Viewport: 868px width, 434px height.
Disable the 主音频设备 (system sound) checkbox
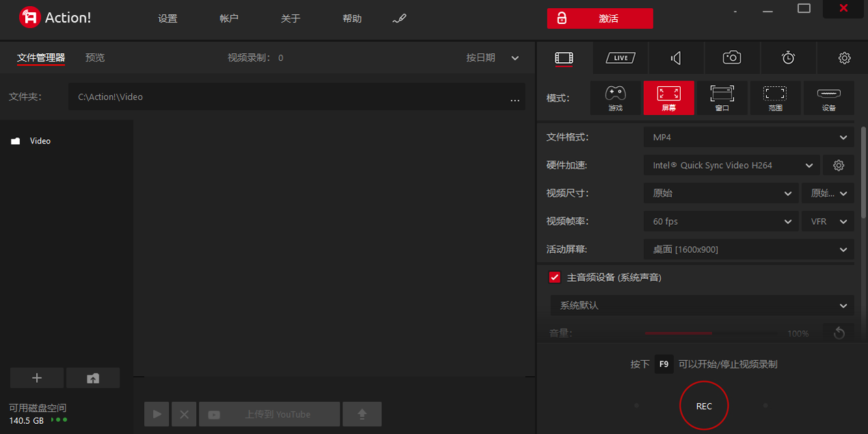click(554, 277)
